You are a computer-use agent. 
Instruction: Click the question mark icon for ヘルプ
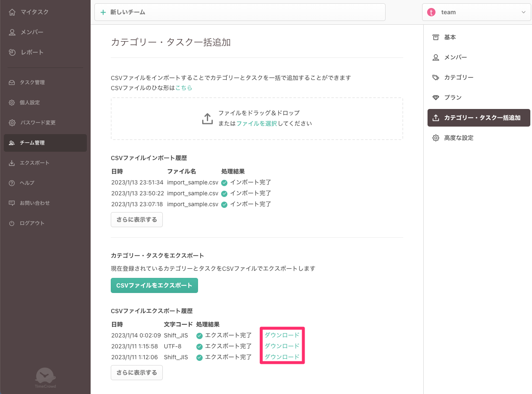coord(12,183)
